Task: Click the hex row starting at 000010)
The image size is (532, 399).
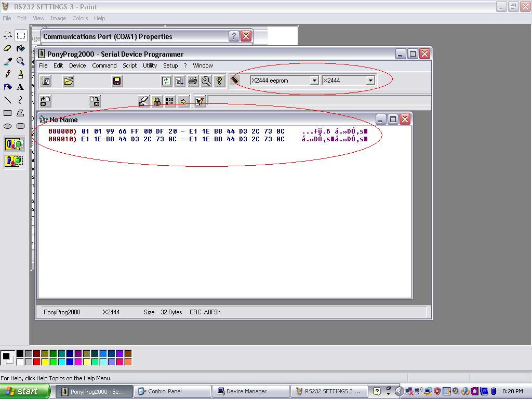Action: pyautogui.click(x=208, y=139)
